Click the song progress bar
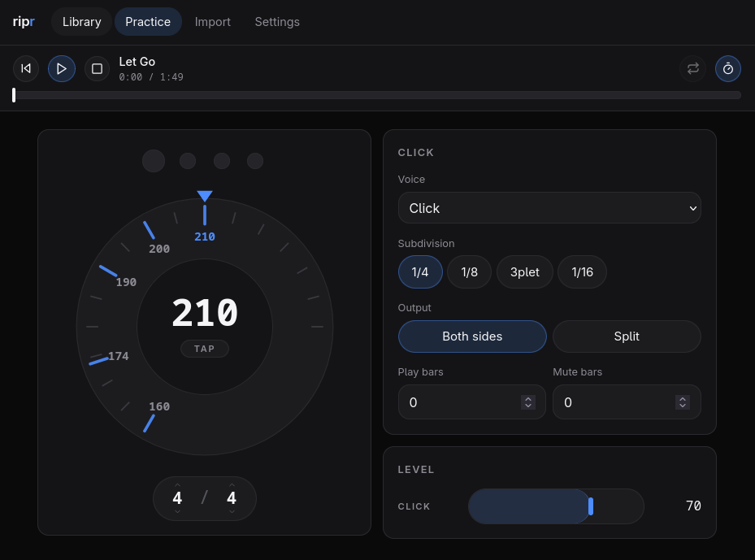The height and width of the screenshot is (560, 755). 377,95
